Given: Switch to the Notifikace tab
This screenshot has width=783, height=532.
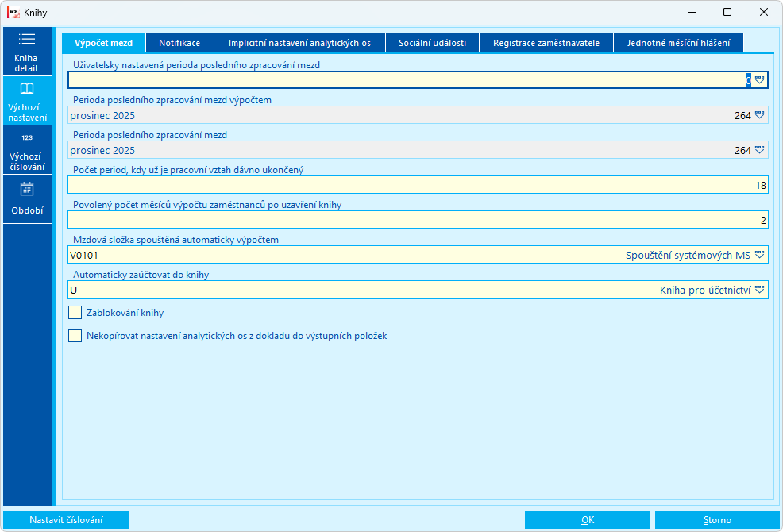Looking at the screenshot, I should click(x=179, y=43).
